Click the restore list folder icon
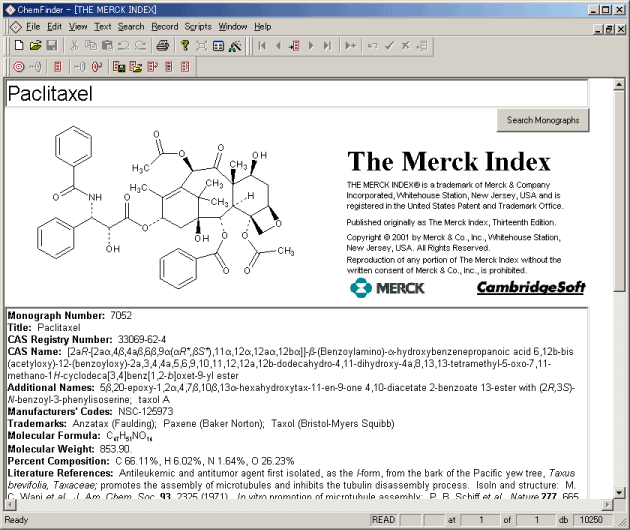This screenshot has width=630, height=530. [135, 66]
